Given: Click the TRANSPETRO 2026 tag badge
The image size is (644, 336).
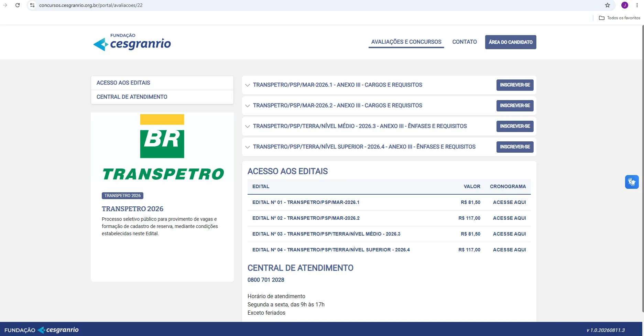Looking at the screenshot, I should [x=122, y=196].
